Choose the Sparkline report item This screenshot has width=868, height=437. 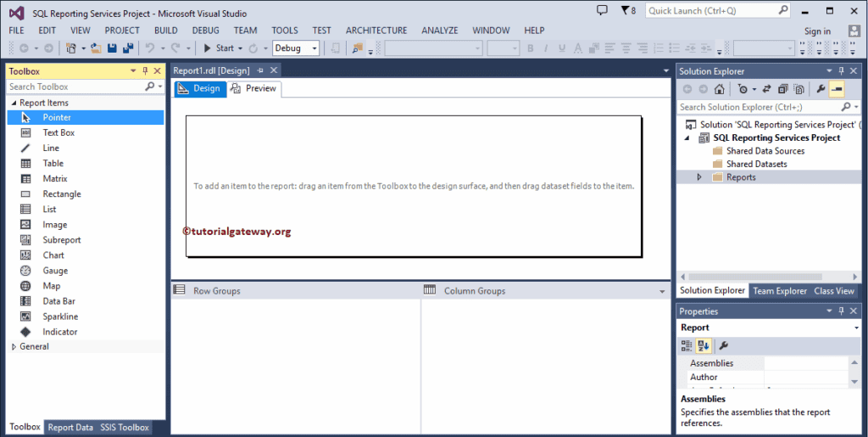tap(86, 317)
